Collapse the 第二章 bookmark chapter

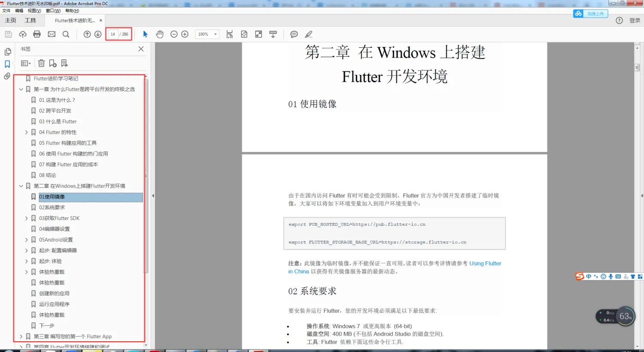pos(21,186)
